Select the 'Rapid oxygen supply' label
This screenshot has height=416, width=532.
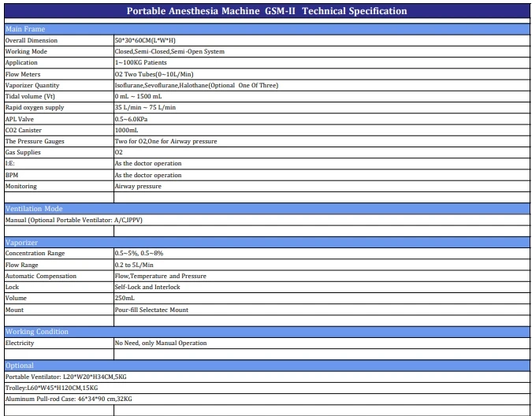point(35,107)
